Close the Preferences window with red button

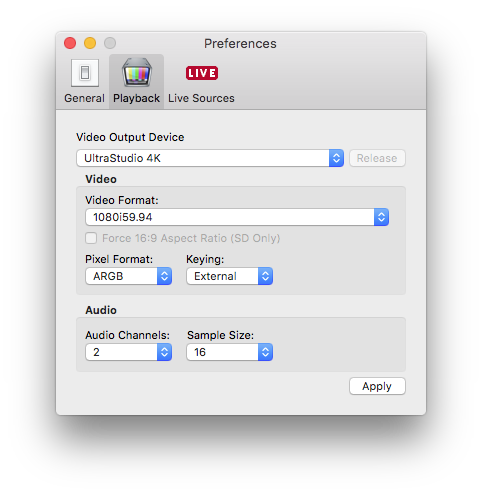(x=70, y=43)
